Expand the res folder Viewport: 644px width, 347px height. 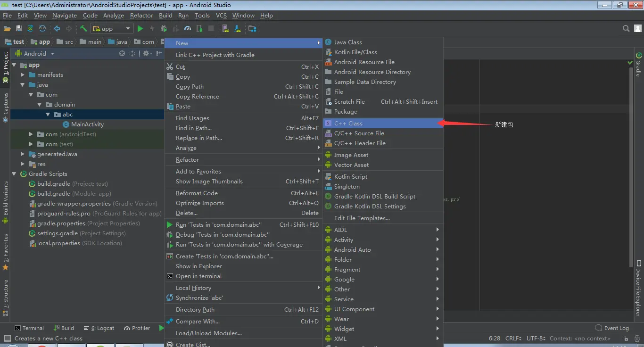click(23, 164)
